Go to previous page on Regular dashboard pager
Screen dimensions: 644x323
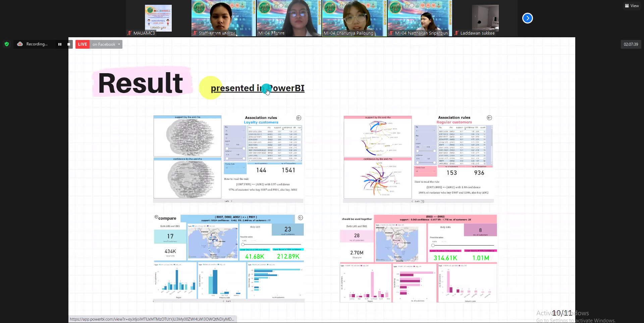412,201
